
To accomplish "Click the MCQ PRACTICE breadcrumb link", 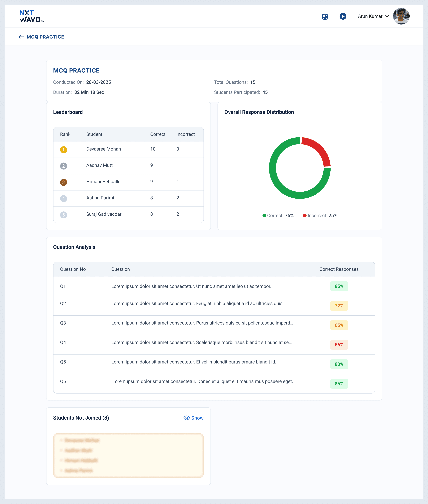I will (45, 37).
